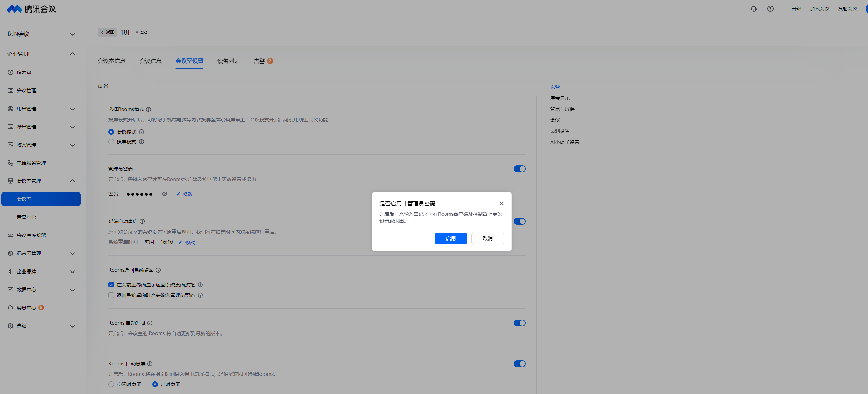
Task: Click the 消息中心 bell icon
Action: (x=10, y=308)
